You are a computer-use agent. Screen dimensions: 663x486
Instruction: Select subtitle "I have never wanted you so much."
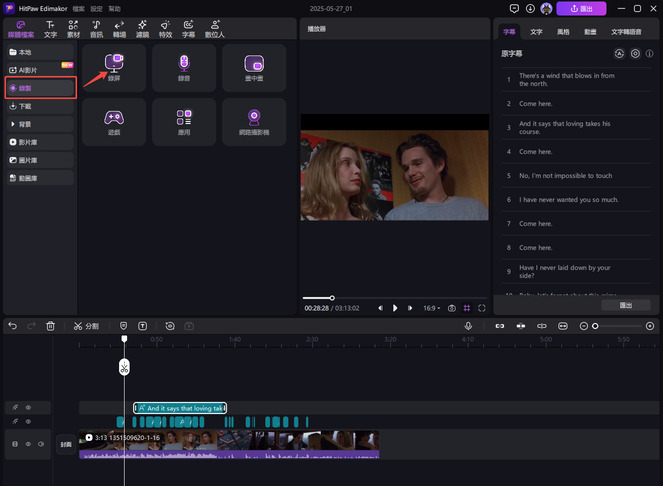[x=577, y=200]
